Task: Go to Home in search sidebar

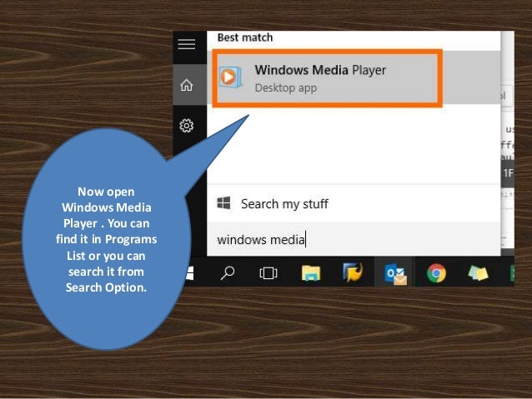Action: coord(187,85)
